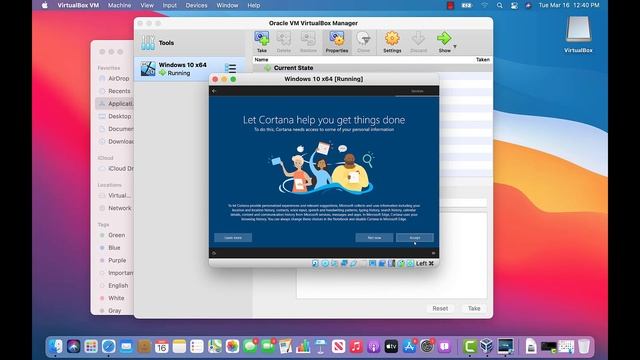Toggle the snapshot Properties toolbar button
The height and width of the screenshot is (360, 640).
(x=337, y=42)
